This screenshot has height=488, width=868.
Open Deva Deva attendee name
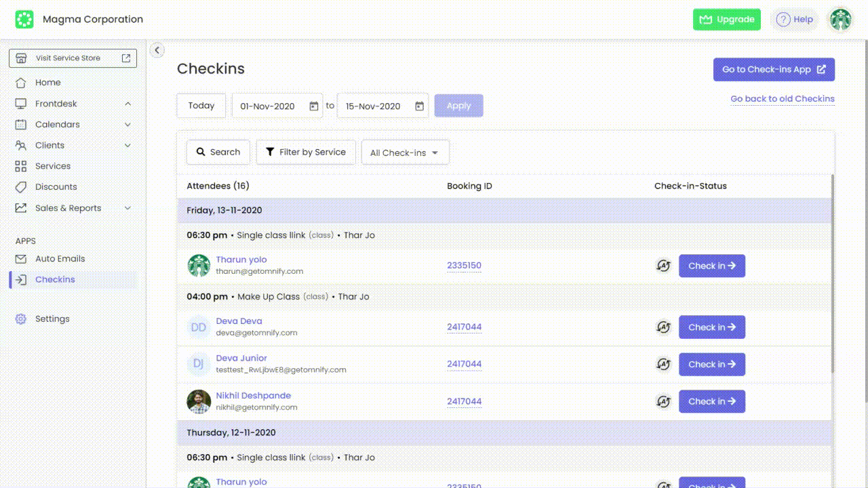[x=239, y=321]
